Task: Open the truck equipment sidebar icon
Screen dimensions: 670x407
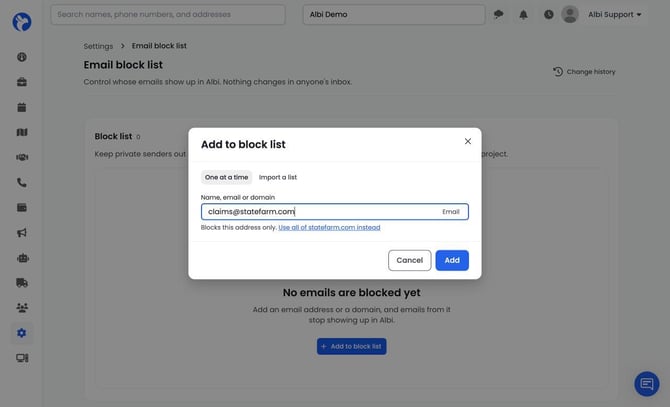Action: [x=22, y=283]
